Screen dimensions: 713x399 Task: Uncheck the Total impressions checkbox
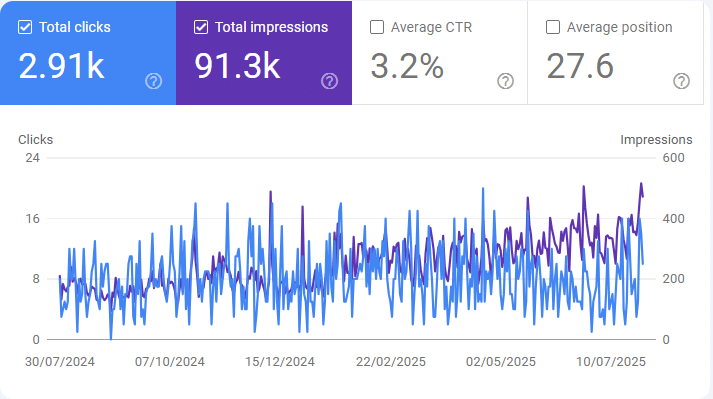tap(201, 27)
